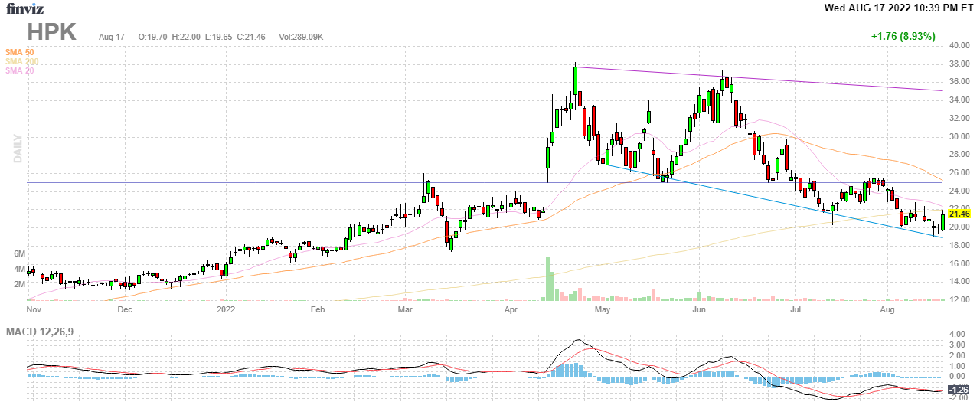This screenshot has width=980, height=415.
Task: Click the Jun marker on time axis
Action: tap(698, 310)
